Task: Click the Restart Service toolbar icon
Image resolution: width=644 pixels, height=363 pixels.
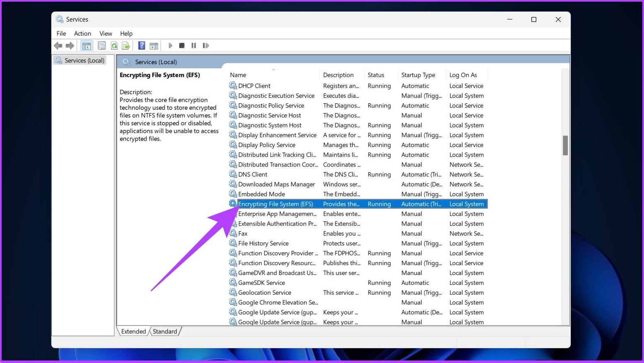Action: [206, 46]
